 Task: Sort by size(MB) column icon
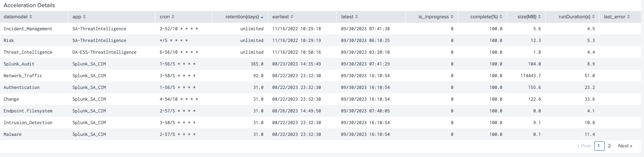[x=539, y=17]
